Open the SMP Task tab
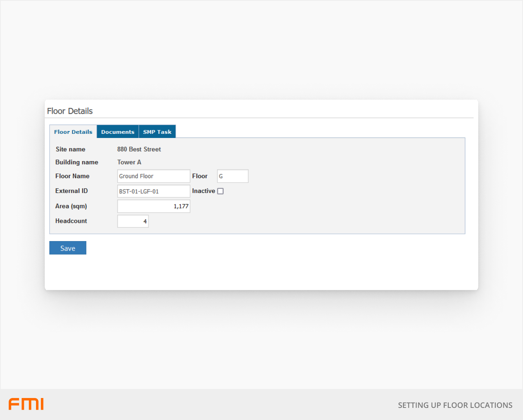The height and width of the screenshot is (420, 523). click(x=157, y=132)
